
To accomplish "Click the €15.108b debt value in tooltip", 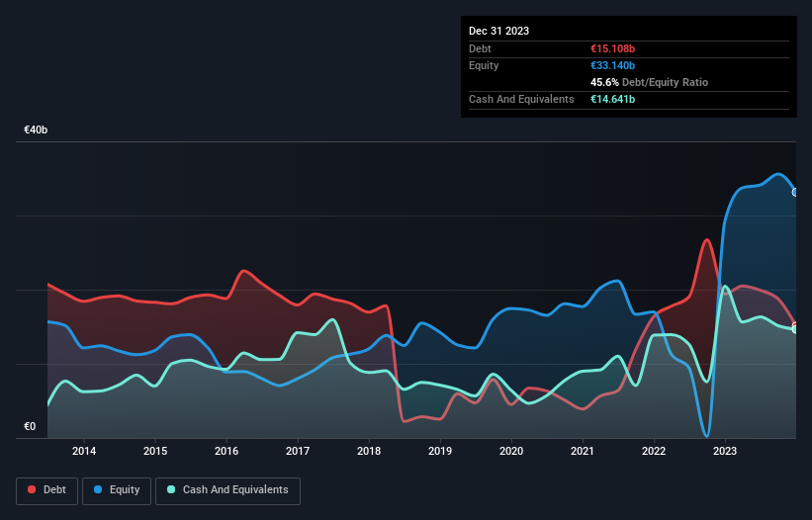I will (612, 48).
